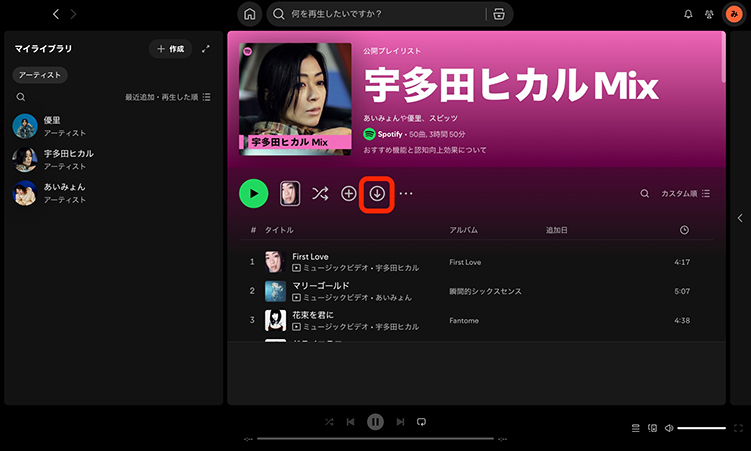Open '最近追加・再生した順' sort dropdown

[x=168, y=97]
